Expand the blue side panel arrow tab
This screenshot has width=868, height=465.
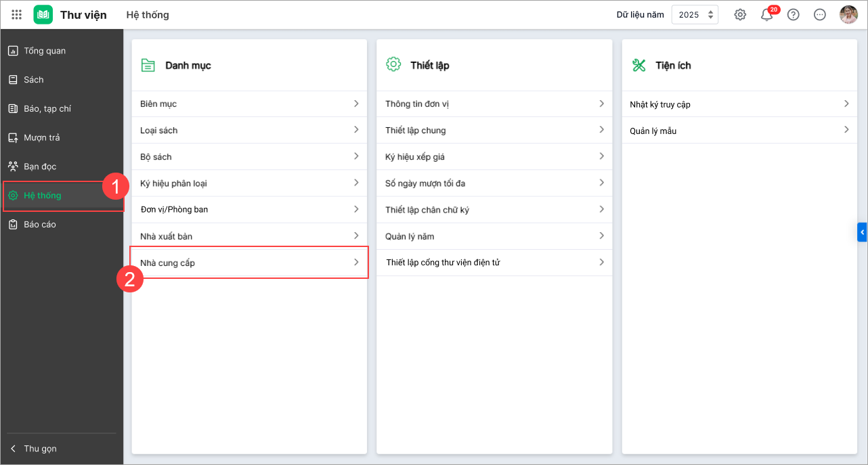862,232
